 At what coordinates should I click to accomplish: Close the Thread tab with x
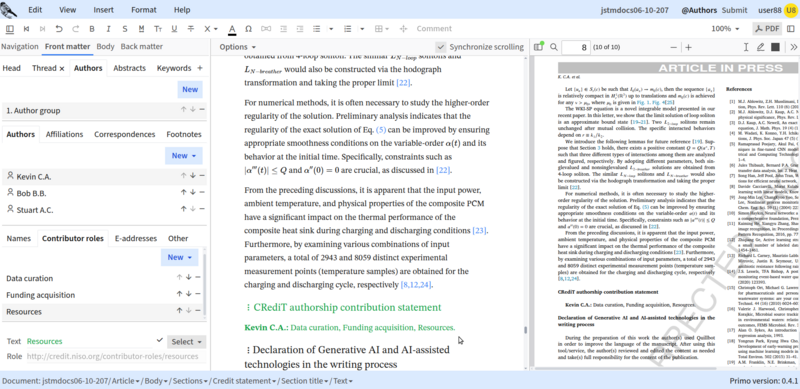[62, 68]
